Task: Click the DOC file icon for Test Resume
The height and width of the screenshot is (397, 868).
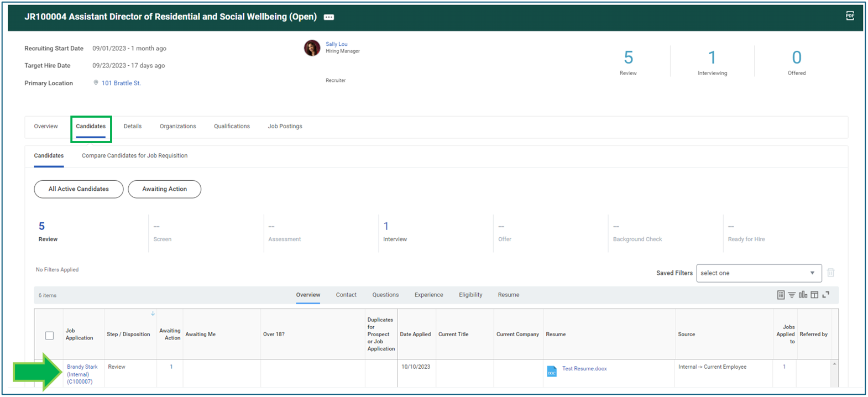Action: click(552, 372)
